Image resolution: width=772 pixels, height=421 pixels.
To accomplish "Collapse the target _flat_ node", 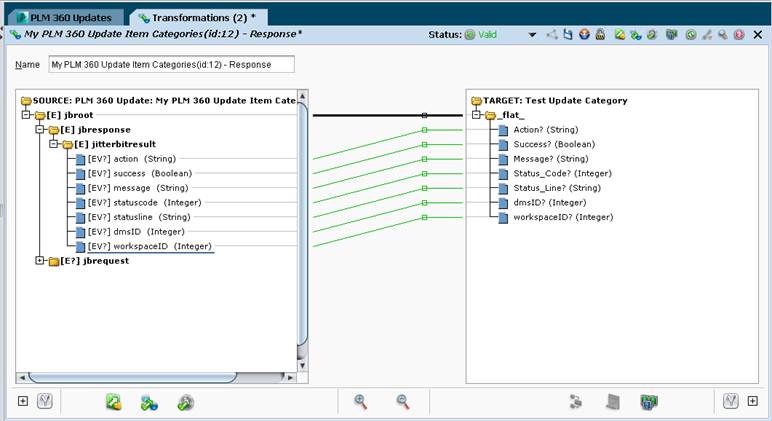I will [x=476, y=115].
